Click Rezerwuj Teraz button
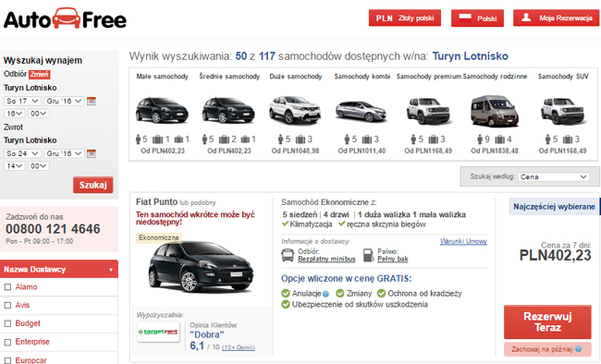 [x=547, y=322]
